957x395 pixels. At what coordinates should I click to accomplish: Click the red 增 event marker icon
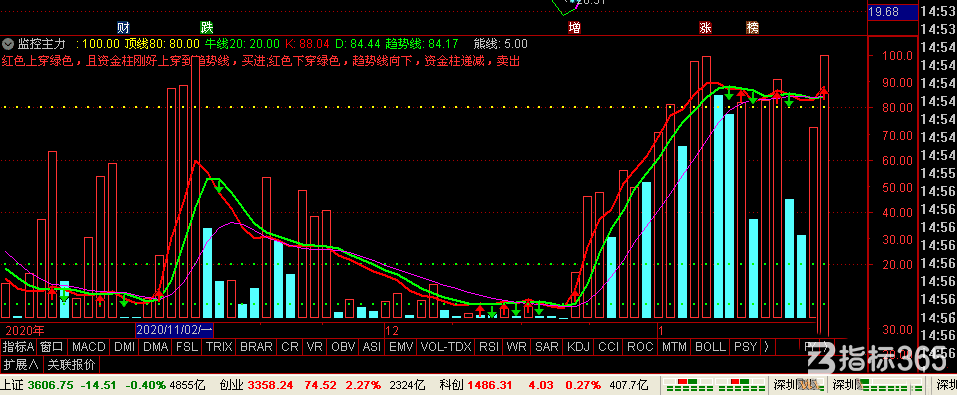coord(574,27)
